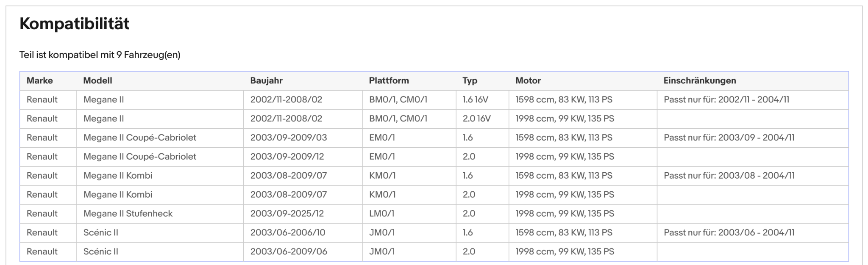868x265 pixels.
Task: Click Typ '2.0' in the 2003/06-2009/06 row
Action: [469, 251]
